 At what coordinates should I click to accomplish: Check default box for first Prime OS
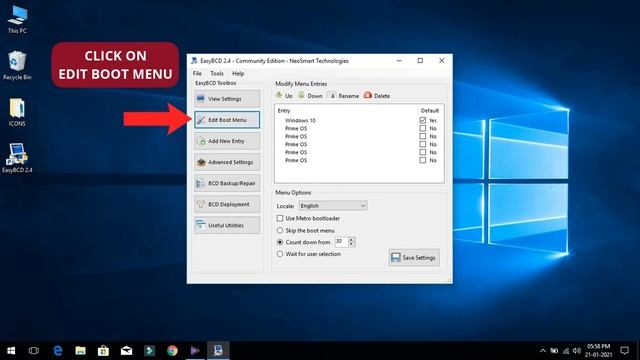[x=423, y=128]
